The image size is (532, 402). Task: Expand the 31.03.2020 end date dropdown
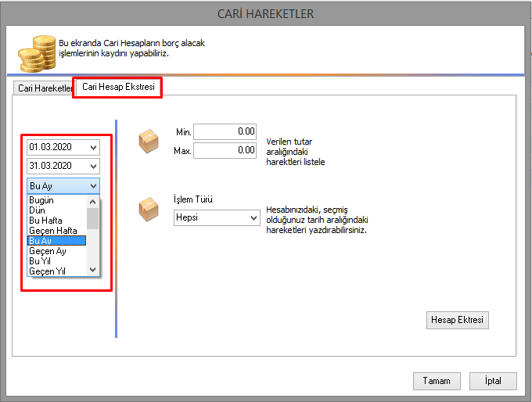tap(94, 166)
